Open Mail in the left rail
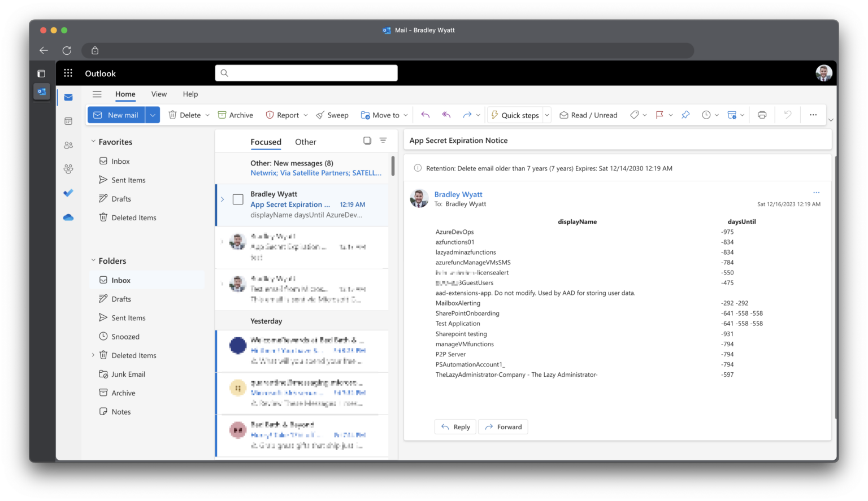 coord(68,97)
